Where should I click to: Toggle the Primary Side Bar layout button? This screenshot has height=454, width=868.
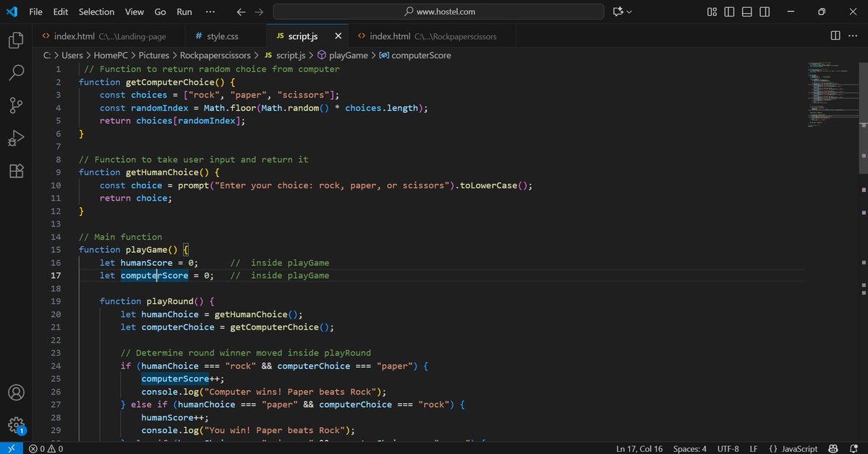click(x=729, y=12)
